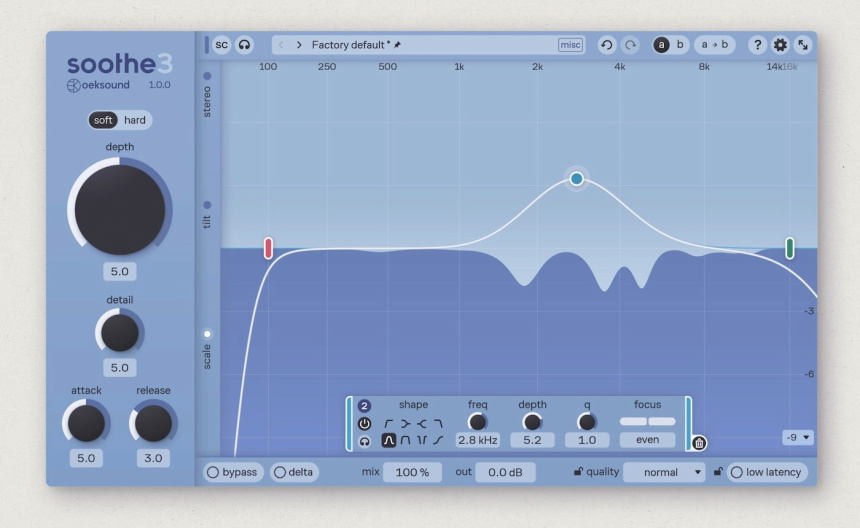Delete band with trash icon

pyautogui.click(x=699, y=443)
